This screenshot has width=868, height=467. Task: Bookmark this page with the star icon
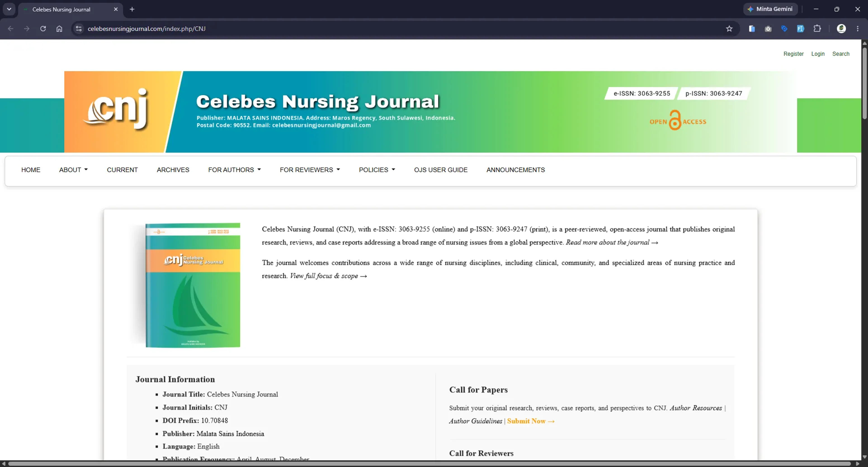click(x=729, y=29)
